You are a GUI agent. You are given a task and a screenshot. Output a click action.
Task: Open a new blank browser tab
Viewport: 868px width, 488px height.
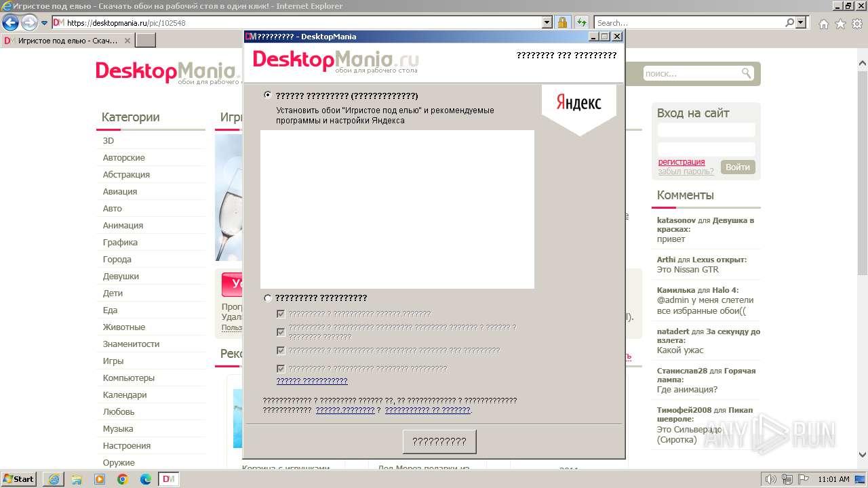coord(146,41)
